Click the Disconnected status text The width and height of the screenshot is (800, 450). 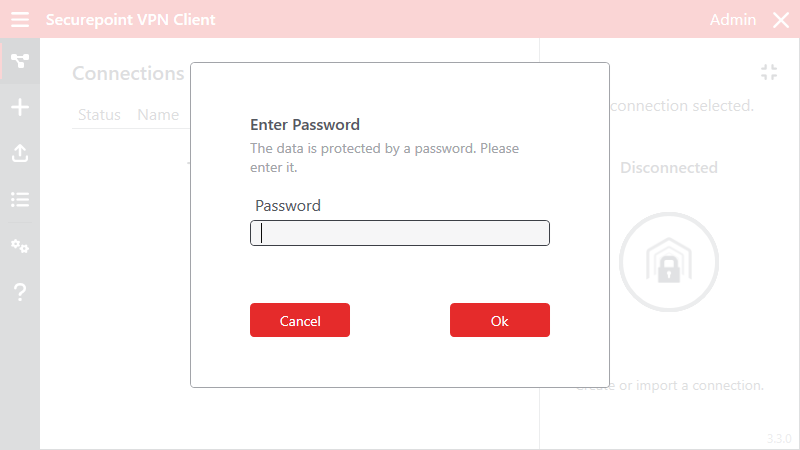(x=668, y=168)
